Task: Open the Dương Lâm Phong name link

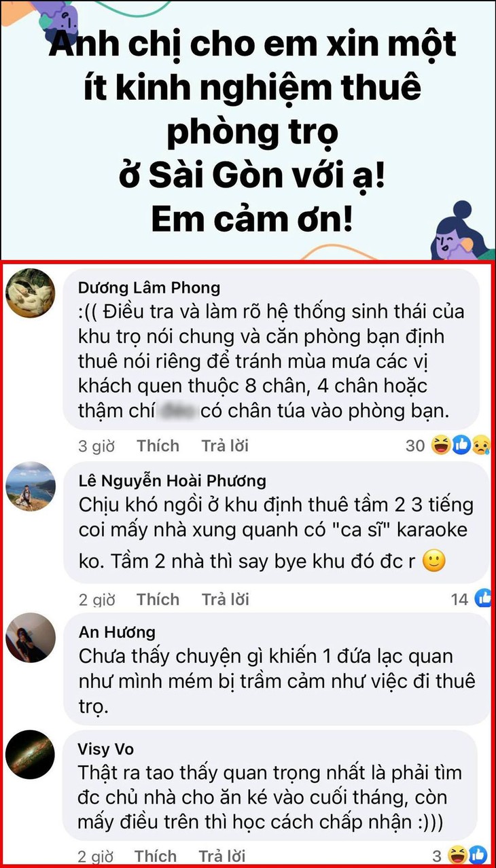Action: [x=149, y=288]
